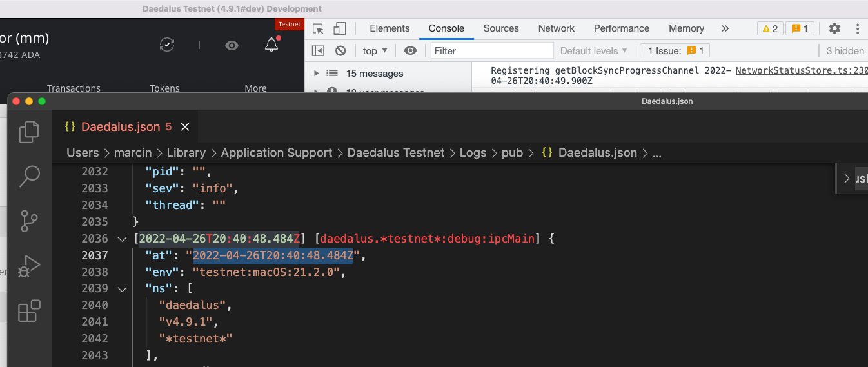The width and height of the screenshot is (868, 367).
Task: Click the console Filter input field
Action: (x=492, y=50)
